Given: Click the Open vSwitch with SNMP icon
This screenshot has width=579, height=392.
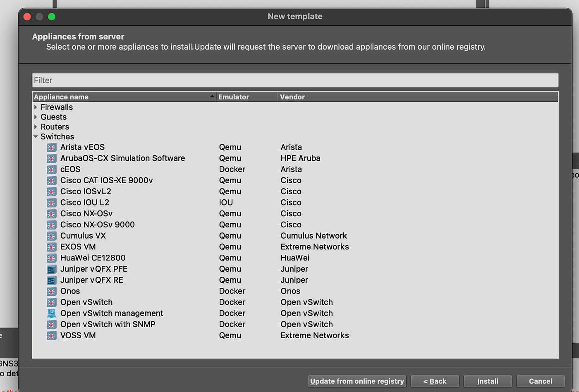Looking at the screenshot, I should point(51,325).
